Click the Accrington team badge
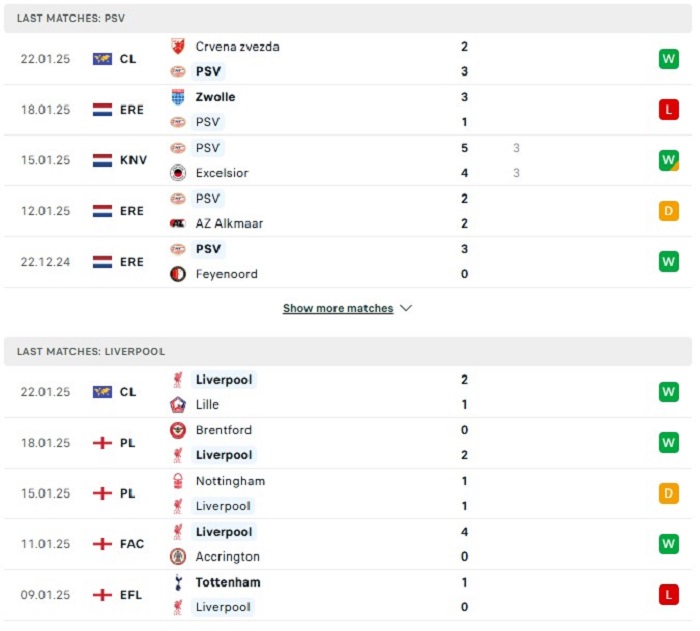The height and width of the screenshot is (631, 700). [178, 556]
